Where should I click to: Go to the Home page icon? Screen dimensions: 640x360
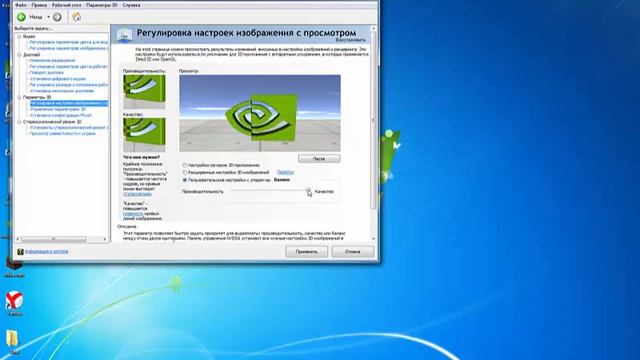click(76, 17)
